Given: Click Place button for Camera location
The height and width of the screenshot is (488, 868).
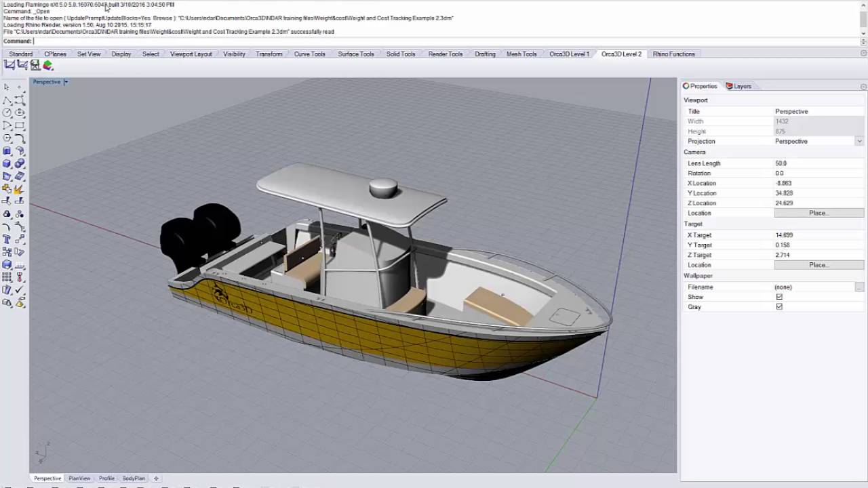Looking at the screenshot, I should coord(819,213).
